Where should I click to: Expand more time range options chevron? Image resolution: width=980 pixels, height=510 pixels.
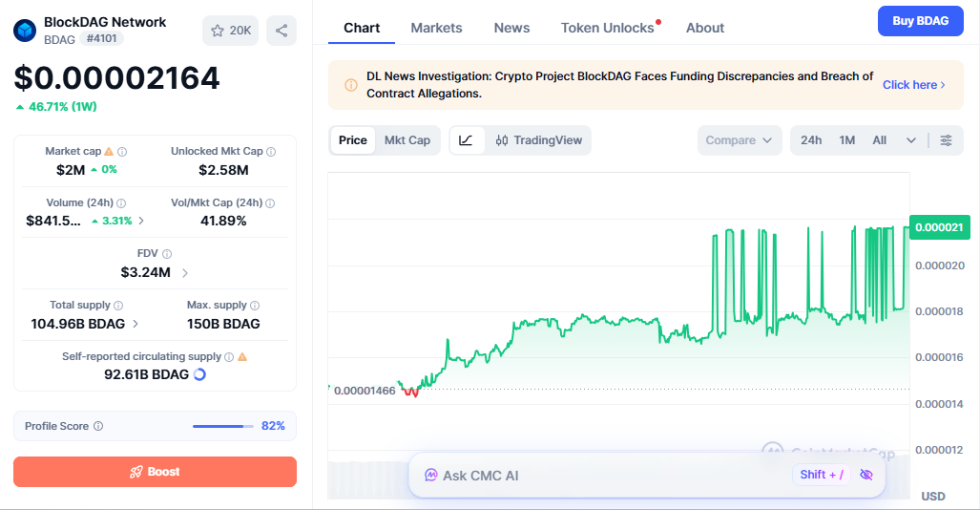click(x=911, y=140)
